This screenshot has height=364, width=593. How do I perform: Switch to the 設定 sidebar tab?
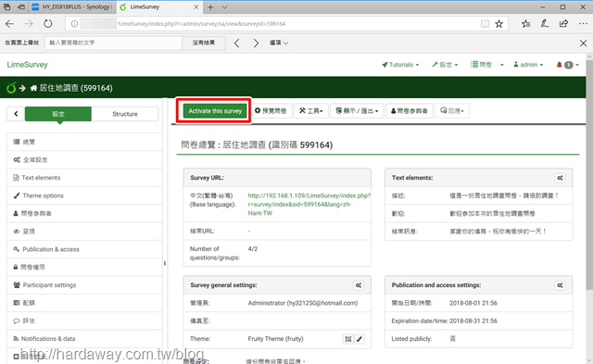(58, 114)
